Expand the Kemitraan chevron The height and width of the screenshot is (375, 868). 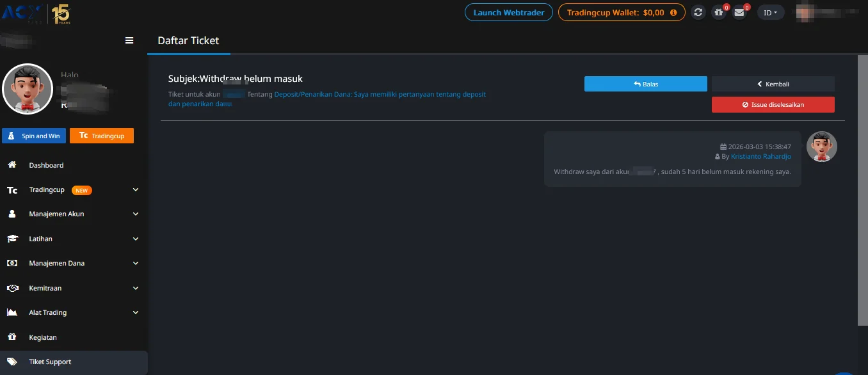click(136, 288)
